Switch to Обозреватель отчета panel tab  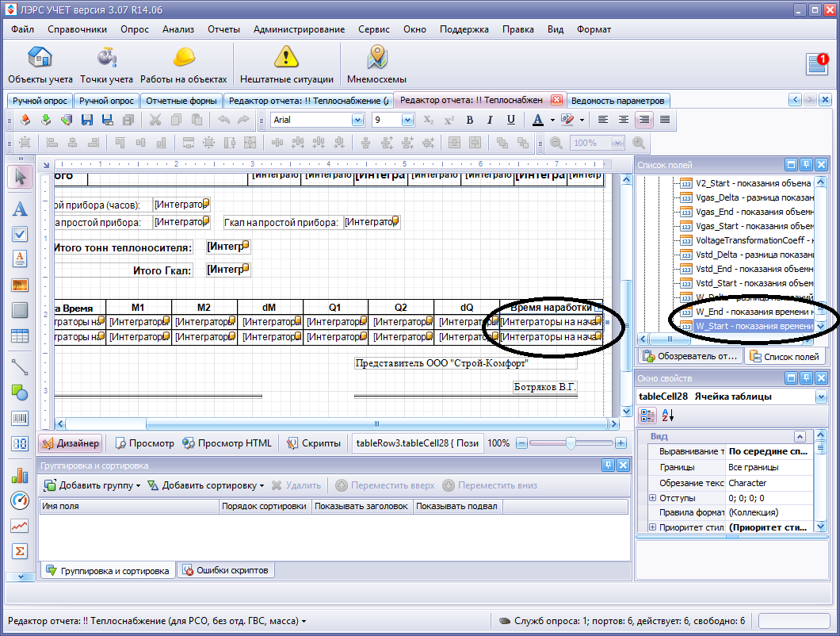(690, 356)
